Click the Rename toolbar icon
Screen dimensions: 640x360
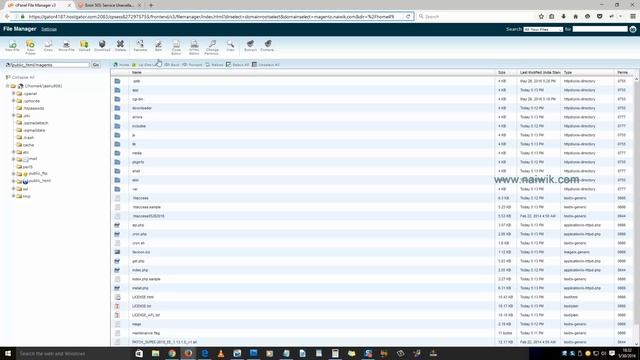point(140,46)
